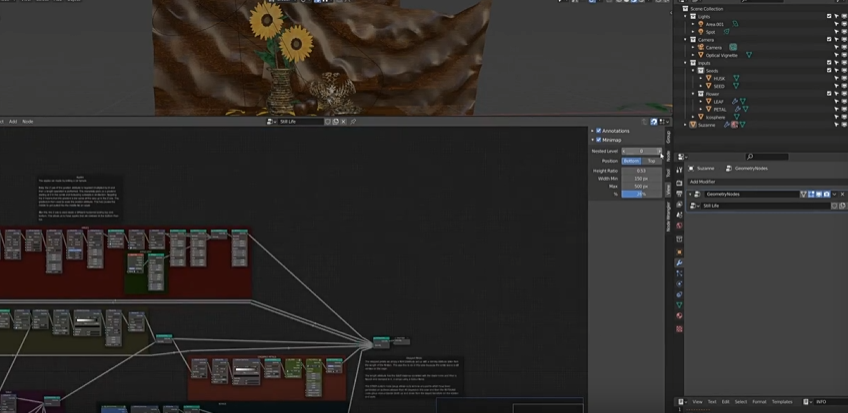
Task: Set minimap position to Top
Action: [651, 160]
